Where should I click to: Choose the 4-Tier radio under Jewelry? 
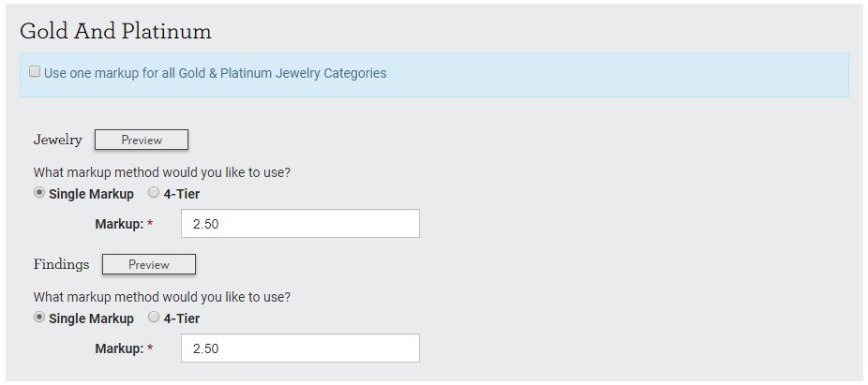(x=154, y=193)
